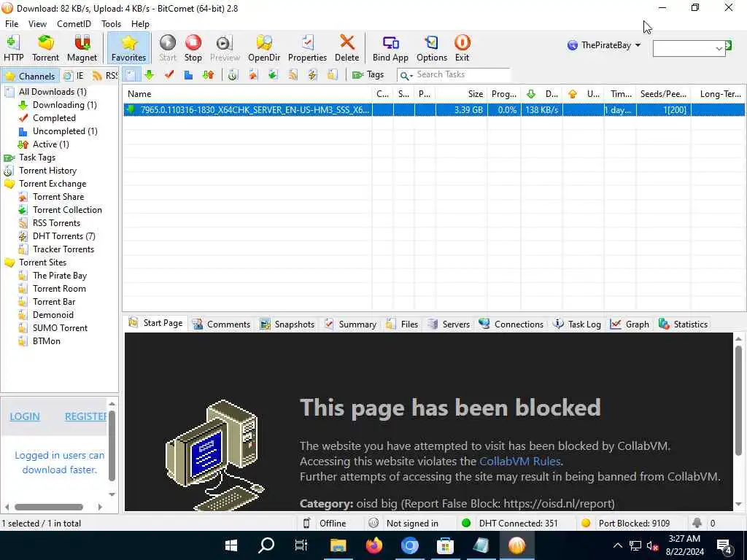Expand the toolbar search combo box arrow
Viewport: 747px width, 560px height.
click(x=719, y=49)
